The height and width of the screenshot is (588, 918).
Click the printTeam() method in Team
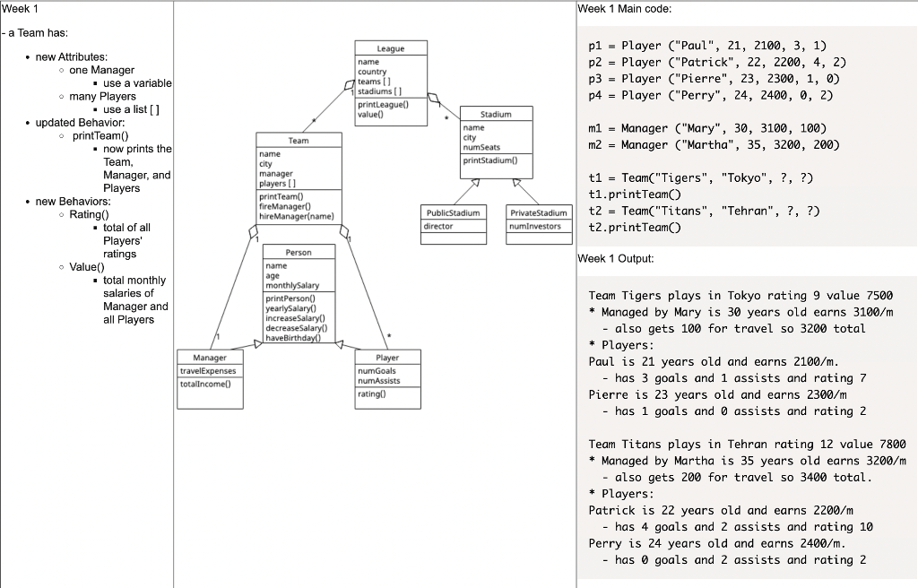coord(283,195)
